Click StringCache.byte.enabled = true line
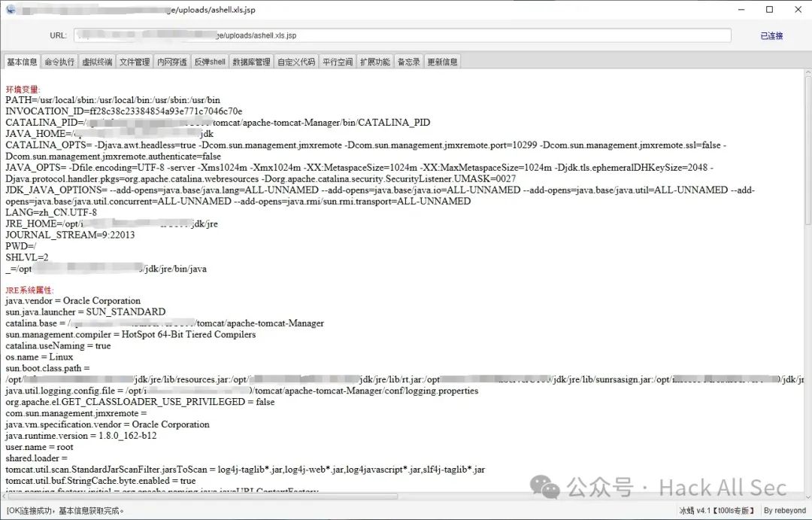This screenshot has height=520, width=812. [101, 481]
